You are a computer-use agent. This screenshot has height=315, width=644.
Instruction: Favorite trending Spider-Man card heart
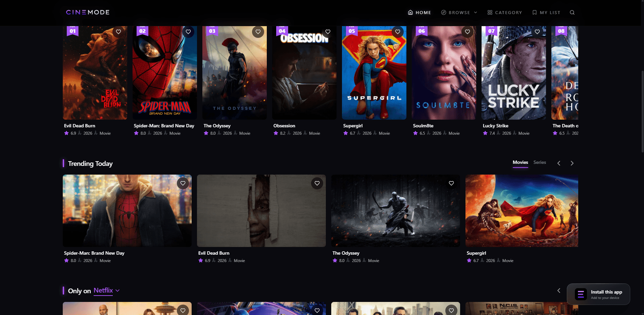tap(183, 183)
